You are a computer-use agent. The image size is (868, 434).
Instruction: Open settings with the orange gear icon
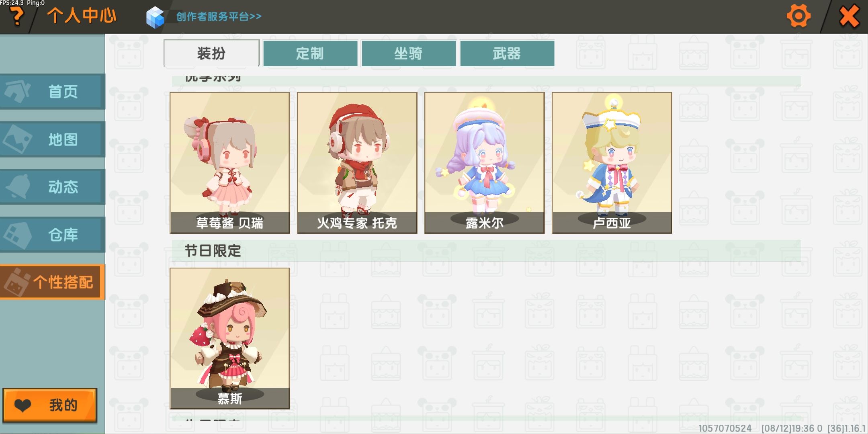pos(798,16)
